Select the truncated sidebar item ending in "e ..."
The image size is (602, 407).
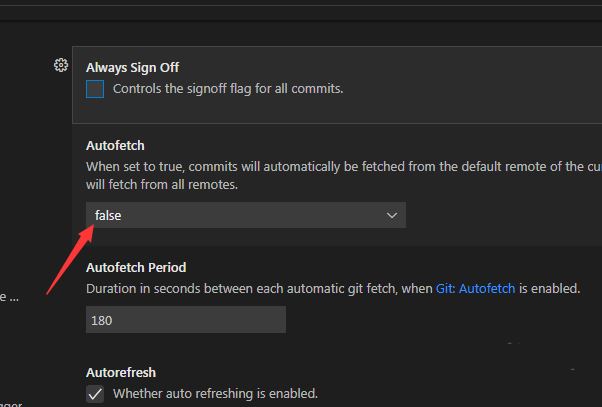pos(10,296)
